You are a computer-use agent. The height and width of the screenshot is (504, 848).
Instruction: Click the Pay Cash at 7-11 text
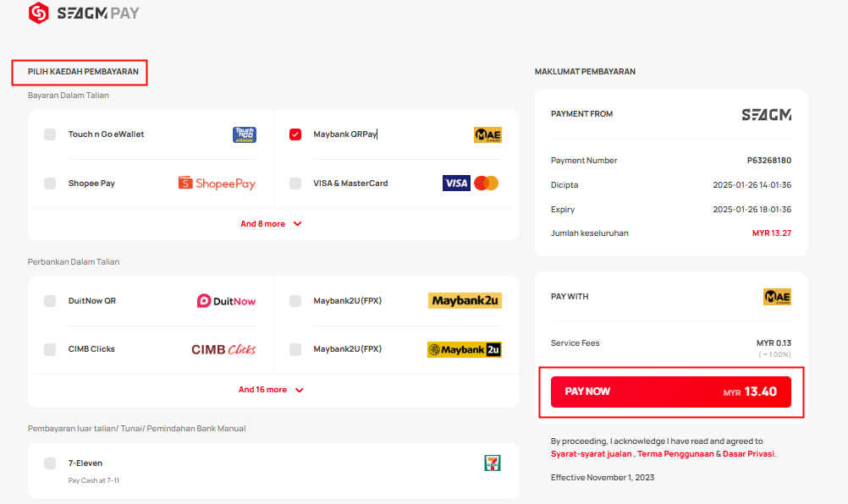94,480
